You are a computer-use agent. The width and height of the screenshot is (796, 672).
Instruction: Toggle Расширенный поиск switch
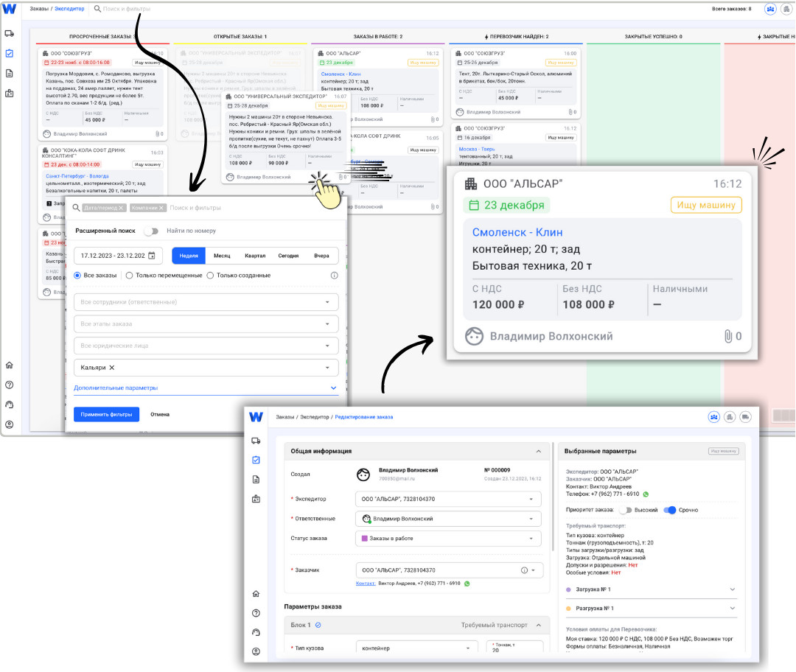pos(151,231)
